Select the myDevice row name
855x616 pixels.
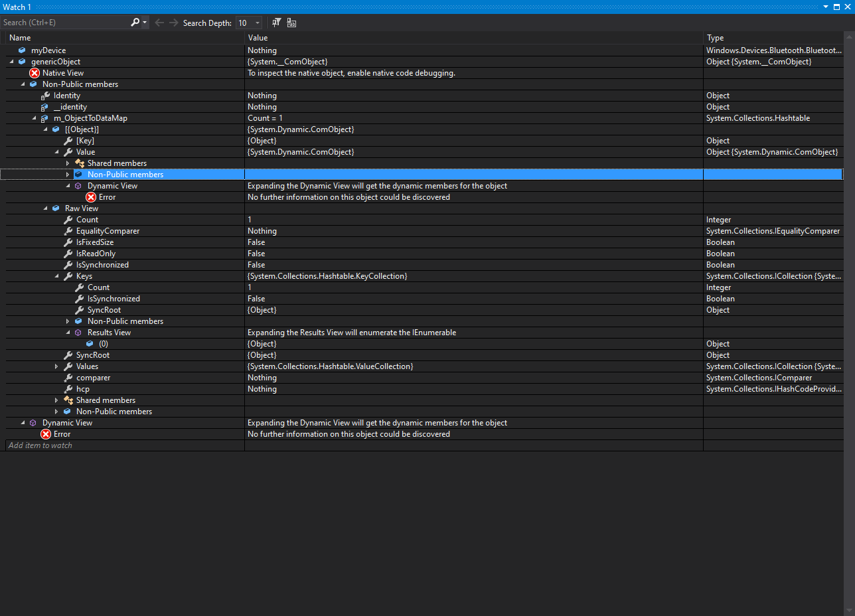[x=48, y=50]
